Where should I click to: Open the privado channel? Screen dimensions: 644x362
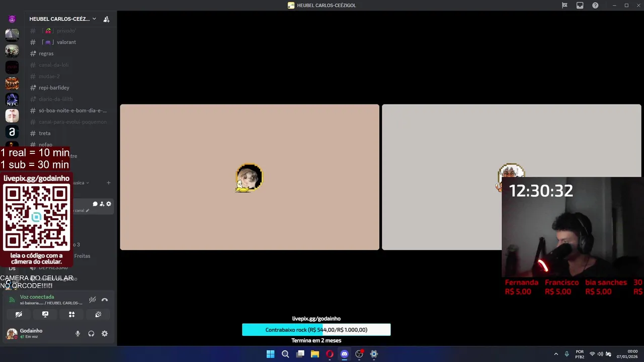coord(65,31)
